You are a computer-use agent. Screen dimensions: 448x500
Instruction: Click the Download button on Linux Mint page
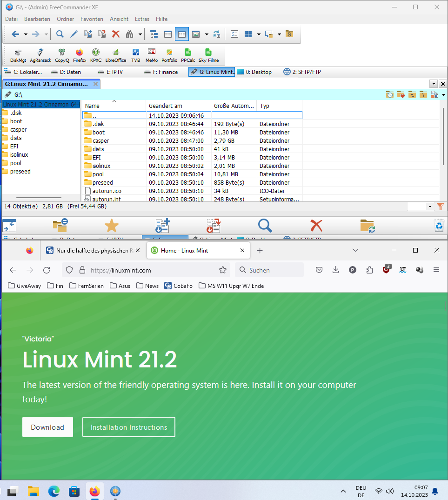tap(47, 427)
